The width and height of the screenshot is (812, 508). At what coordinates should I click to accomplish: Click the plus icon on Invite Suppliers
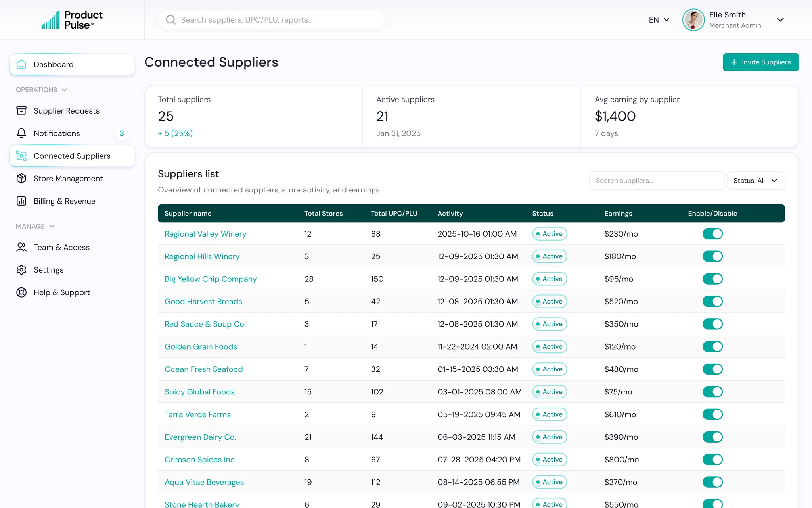pos(734,62)
